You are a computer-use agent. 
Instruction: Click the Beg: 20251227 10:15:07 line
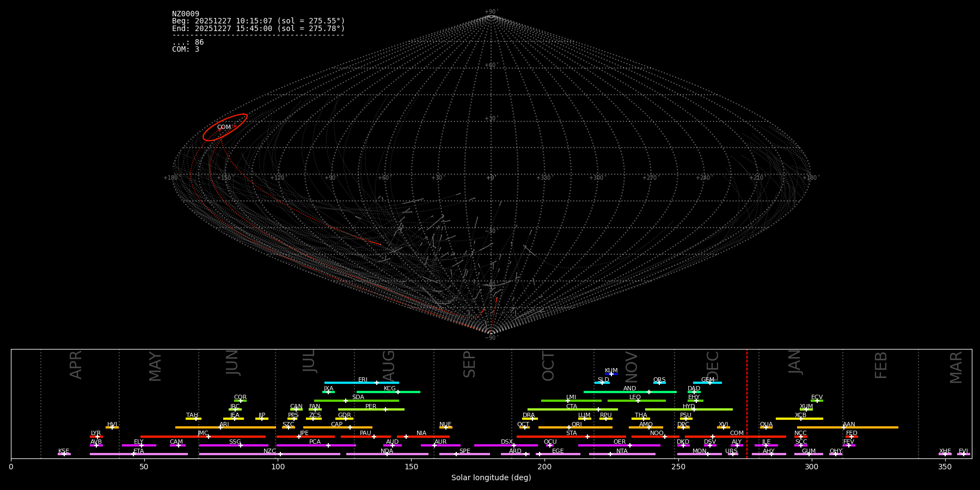click(x=259, y=21)
